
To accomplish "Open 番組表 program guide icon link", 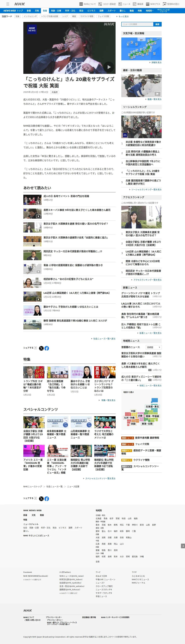I will [x=138, y=4].
